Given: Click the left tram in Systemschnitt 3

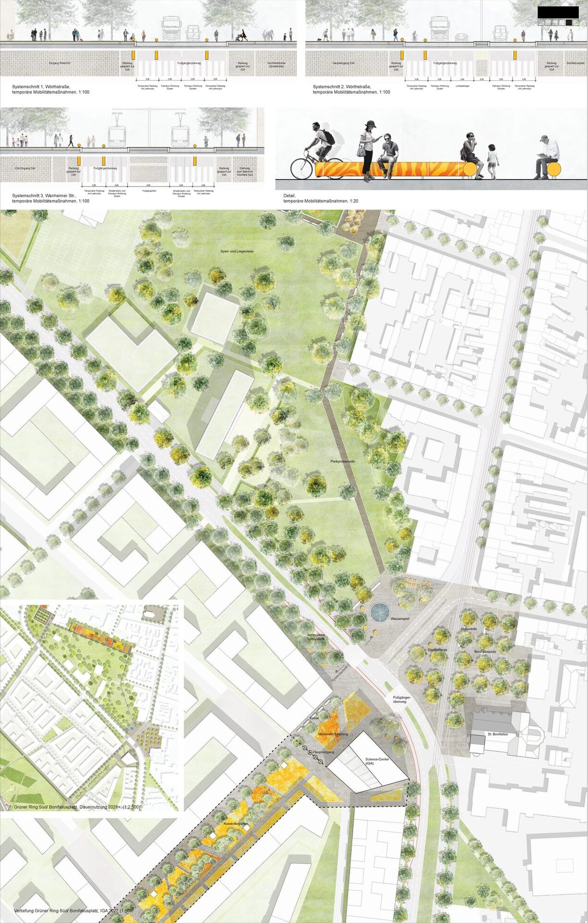Looking at the screenshot, I should (x=117, y=136).
